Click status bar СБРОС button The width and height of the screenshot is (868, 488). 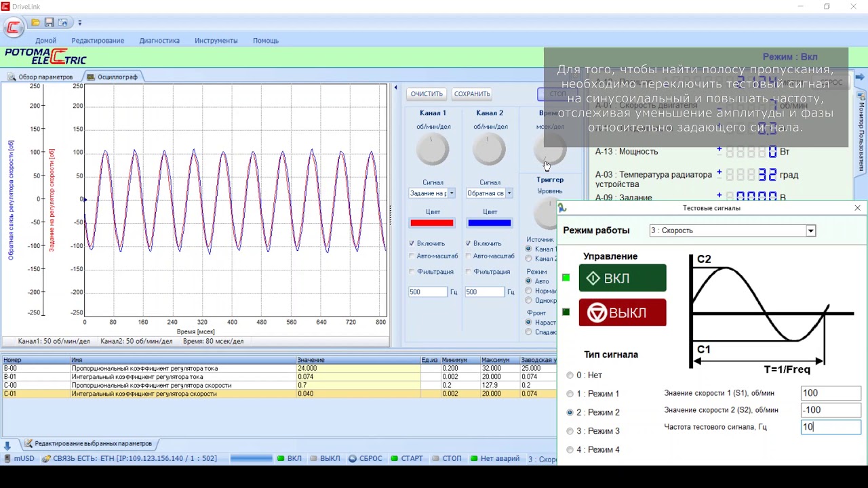coord(366,459)
